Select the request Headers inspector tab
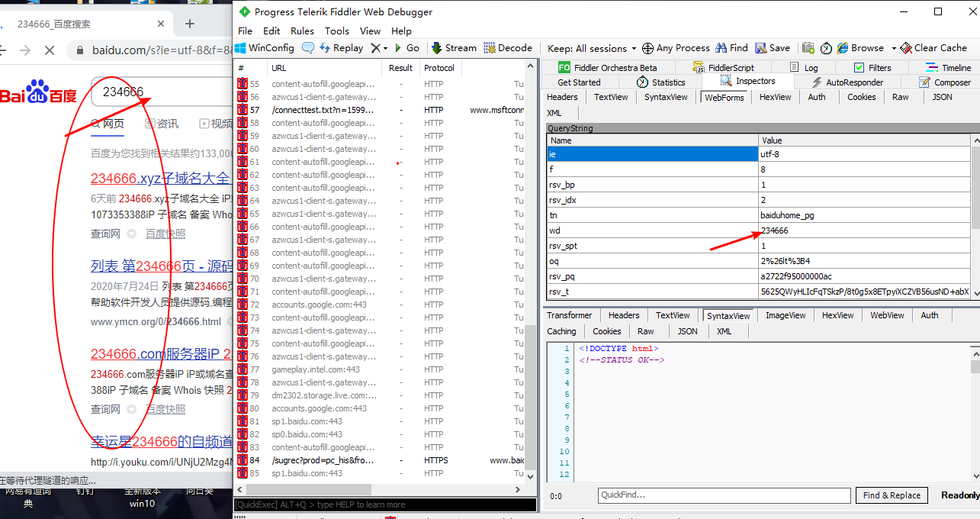Image resolution: width=980 pixels, height=519 pixels. click(562, 97)
